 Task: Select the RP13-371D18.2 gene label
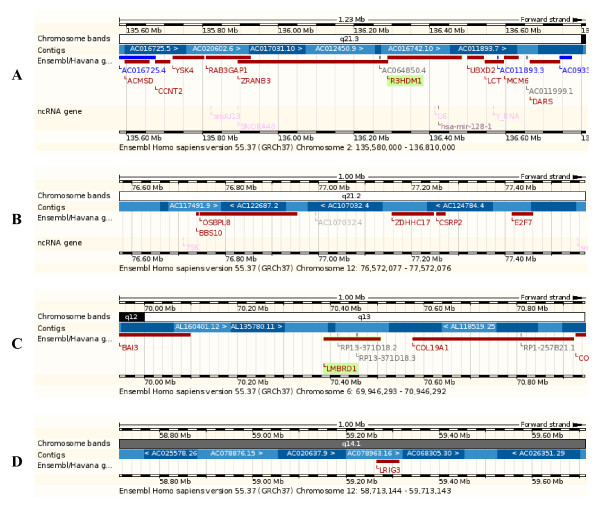[368, 348]
